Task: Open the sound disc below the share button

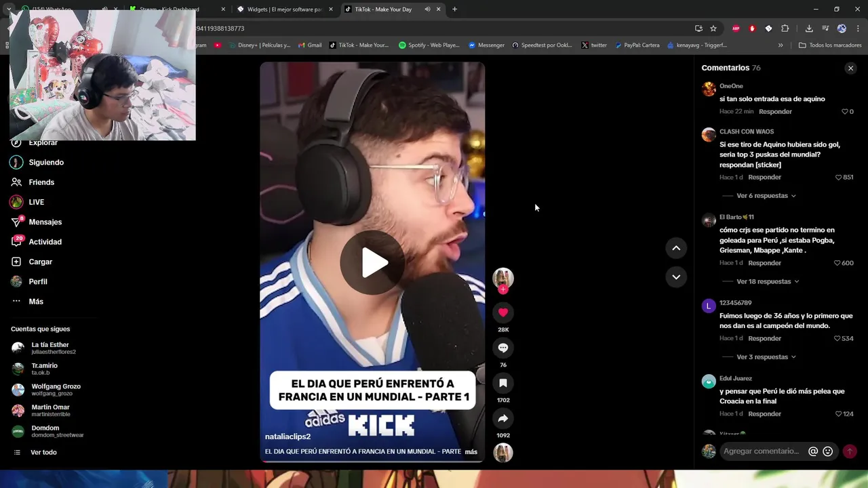Action: [503, 453]
